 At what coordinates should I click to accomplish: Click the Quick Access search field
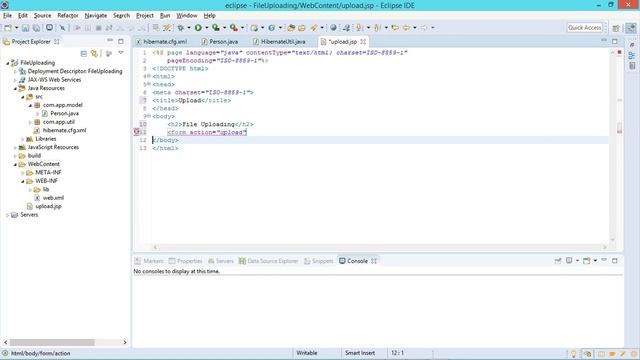584,27
